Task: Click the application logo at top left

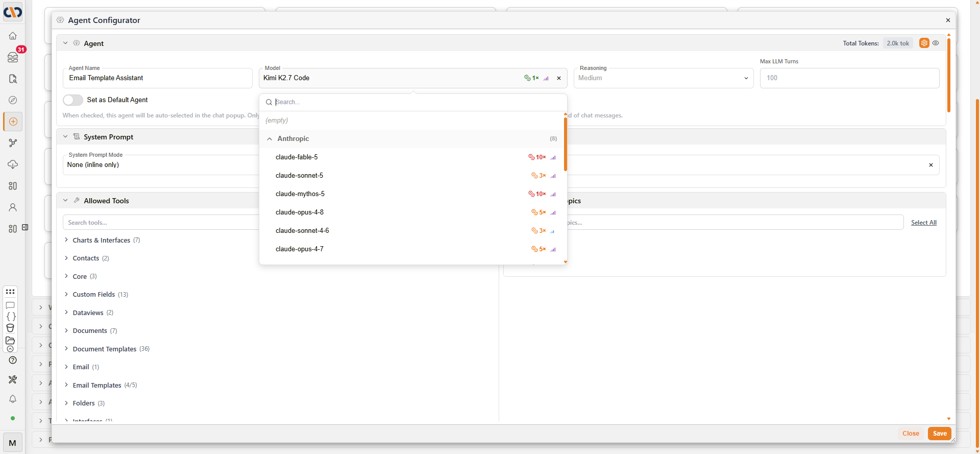Action: tap(13, 11)
